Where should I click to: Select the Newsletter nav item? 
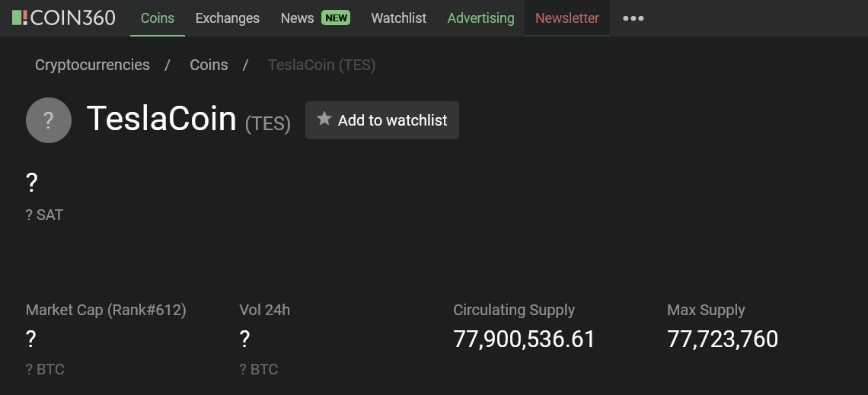coord(566,18)
